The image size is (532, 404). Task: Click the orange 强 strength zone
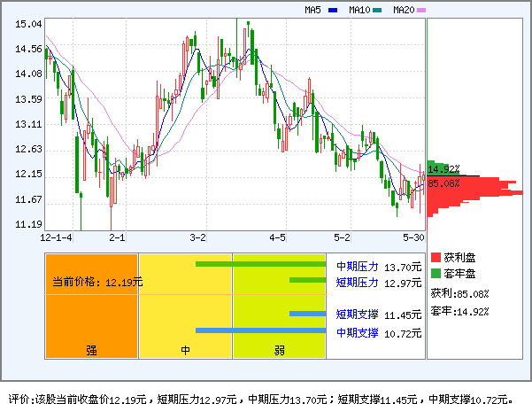91,306
